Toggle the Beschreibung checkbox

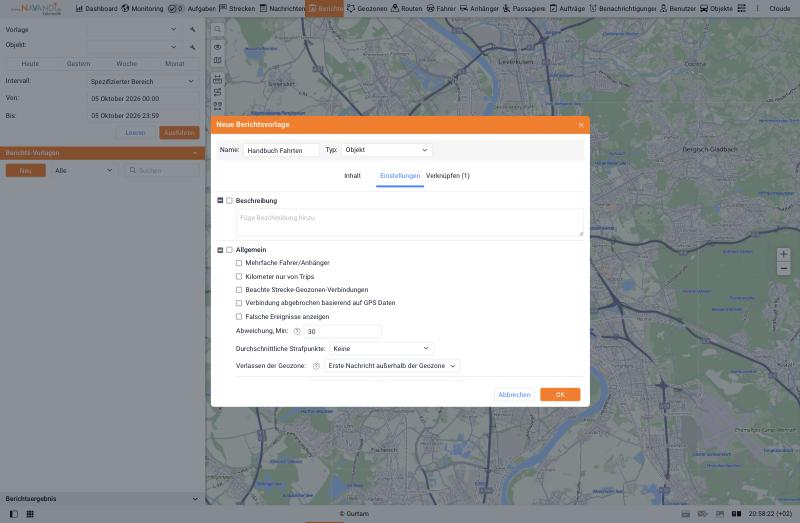click(x=230, y=201)
